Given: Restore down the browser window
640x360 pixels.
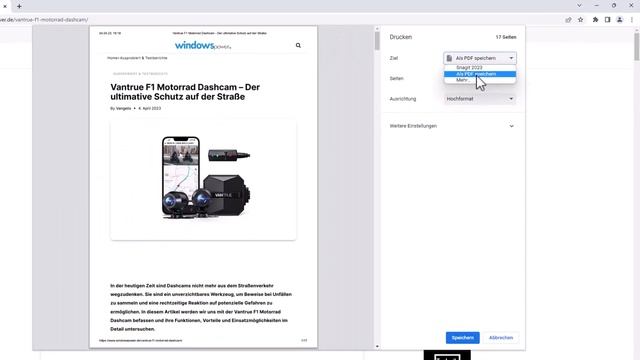Looking at the screenshot, I should coord(614,6).
